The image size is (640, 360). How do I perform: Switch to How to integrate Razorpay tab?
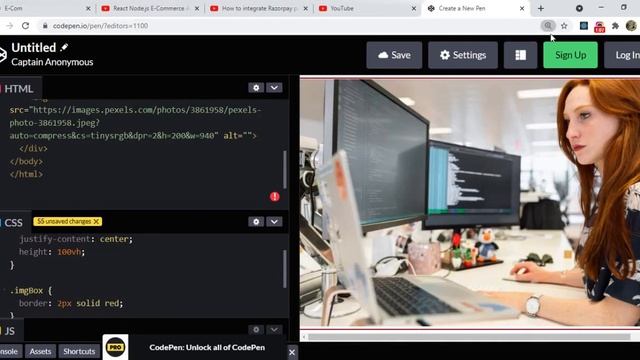[259, 8]
